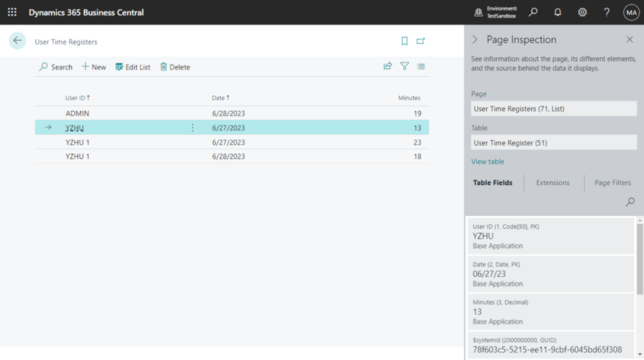Screen dimensions: 644x360
Task: Click the search magnifier in top bar
Action: [x=533, y=12]
